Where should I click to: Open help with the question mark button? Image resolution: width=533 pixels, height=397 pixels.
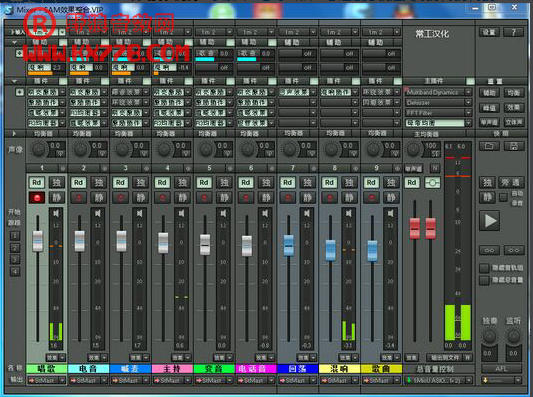click(x=514, y=32)
